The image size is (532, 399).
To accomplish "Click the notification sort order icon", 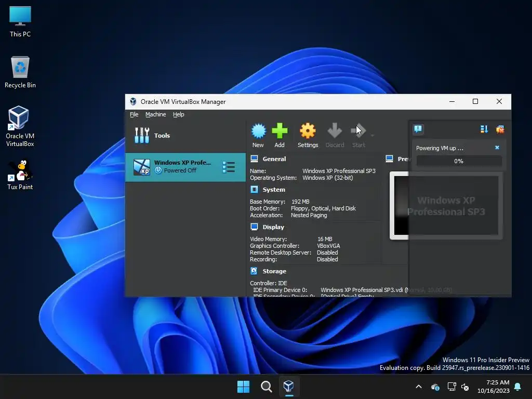I will (x=484, y=129).
